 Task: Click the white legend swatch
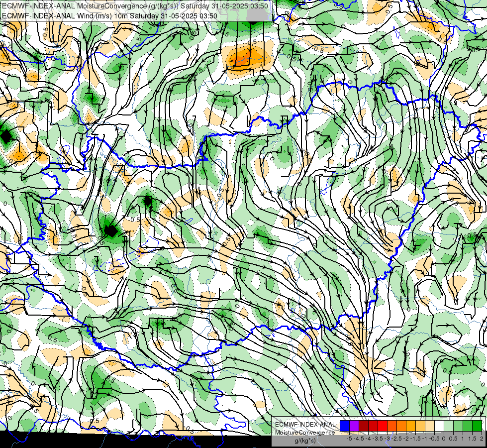pos(439,426)
